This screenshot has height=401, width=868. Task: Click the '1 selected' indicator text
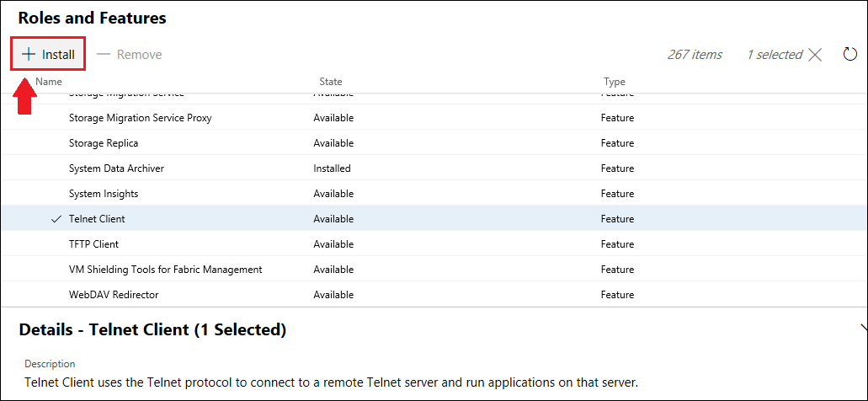775,55
